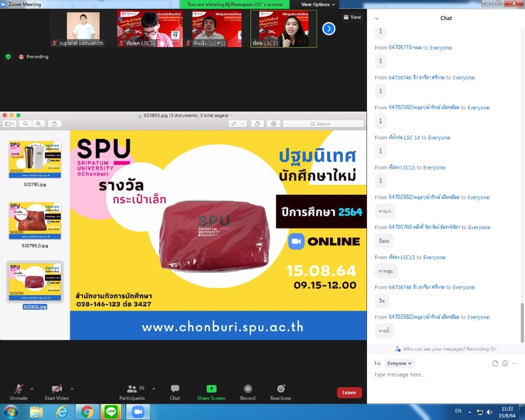Change the layout with View button
The height and width of the screenshot is (420, 525).
coord(352,17)
